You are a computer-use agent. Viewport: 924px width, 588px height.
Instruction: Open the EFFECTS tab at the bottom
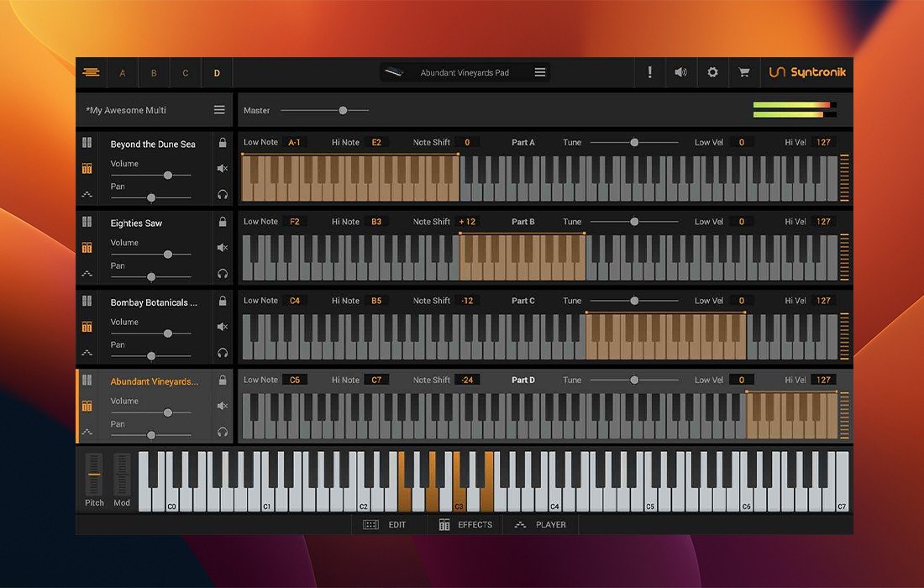466,525
